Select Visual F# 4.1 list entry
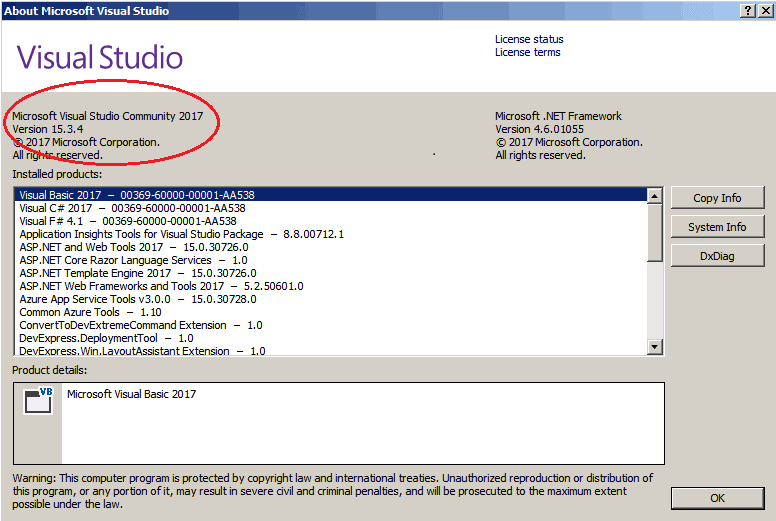The image size is (776, 521). (127, 221)
